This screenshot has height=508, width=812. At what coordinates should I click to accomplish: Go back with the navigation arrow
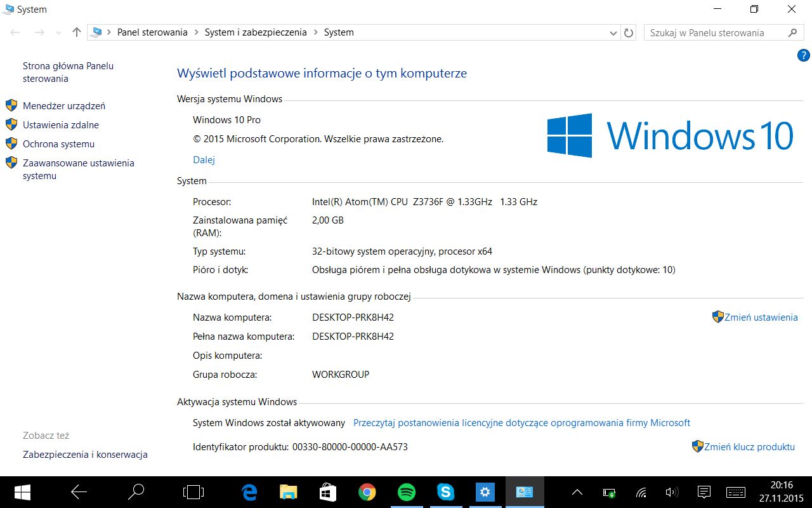click(x=15, y=32)
